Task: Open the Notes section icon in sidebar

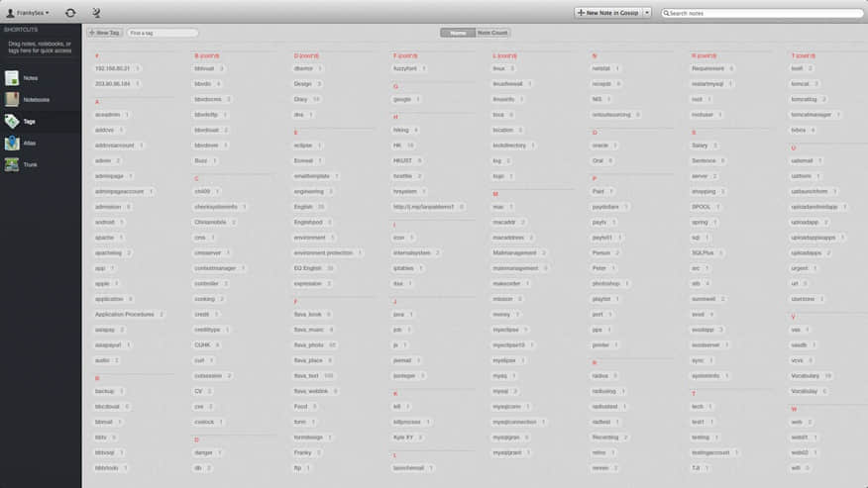Action: tap(12, 78)
